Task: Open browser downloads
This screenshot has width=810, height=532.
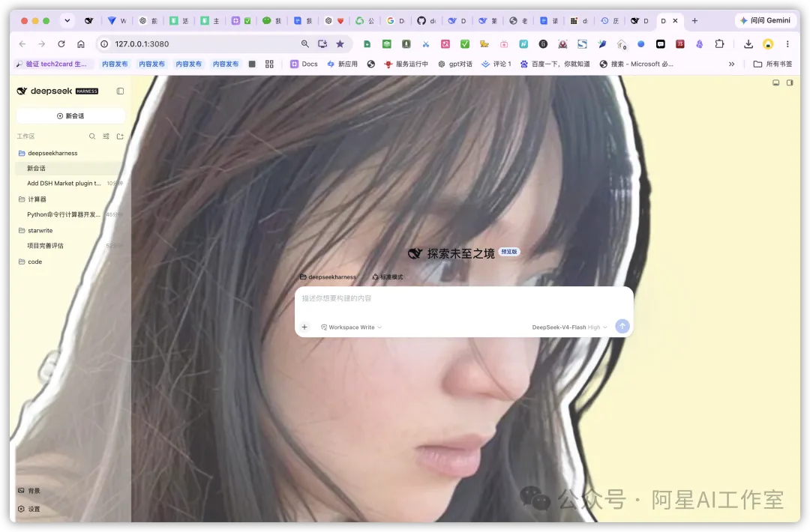Action: pos(748,44)
